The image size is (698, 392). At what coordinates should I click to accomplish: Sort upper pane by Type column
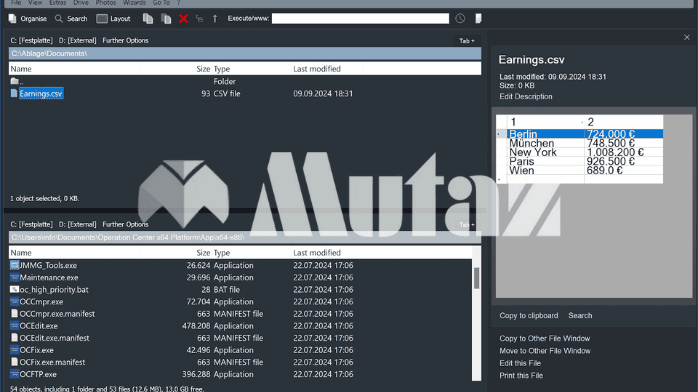pos(222,69)
